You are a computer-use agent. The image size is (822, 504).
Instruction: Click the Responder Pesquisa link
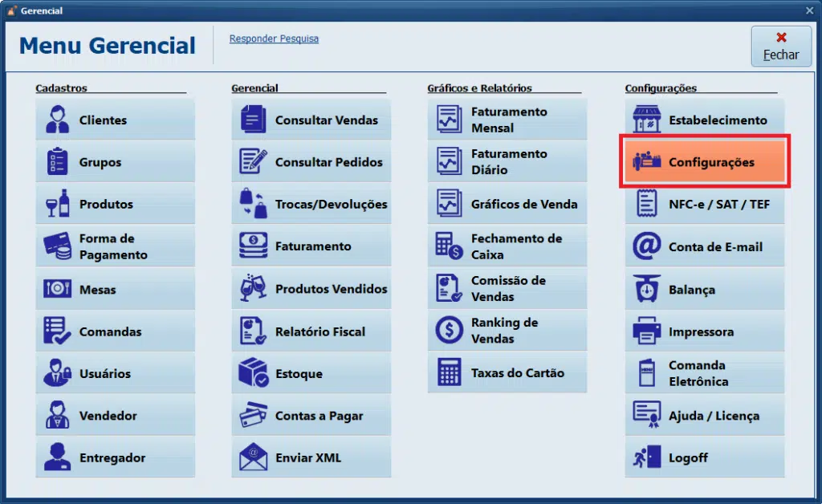pos(274,39)
